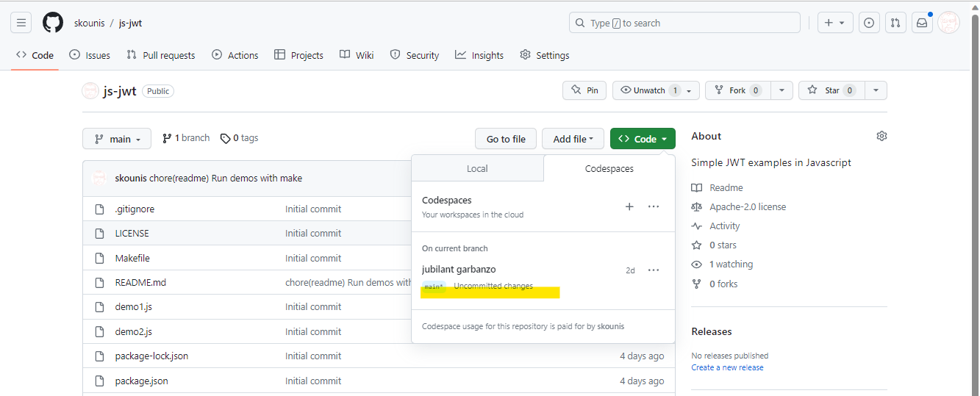Open the README.md file
Image resolution: width=980 pixels, height=396 pixels.
pyautogui.click(x=140, y=283)
